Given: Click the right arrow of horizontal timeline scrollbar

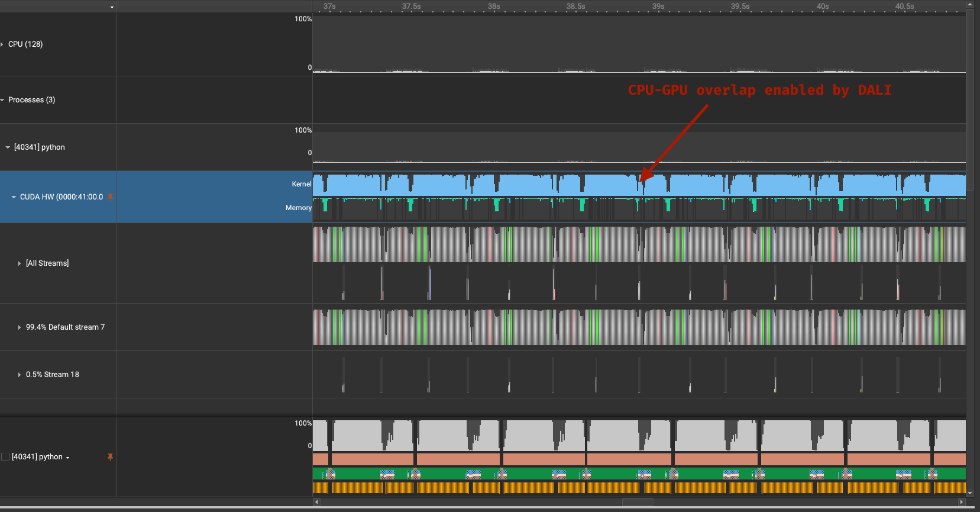Looking at the screenshot, I should tap(962, 502).
